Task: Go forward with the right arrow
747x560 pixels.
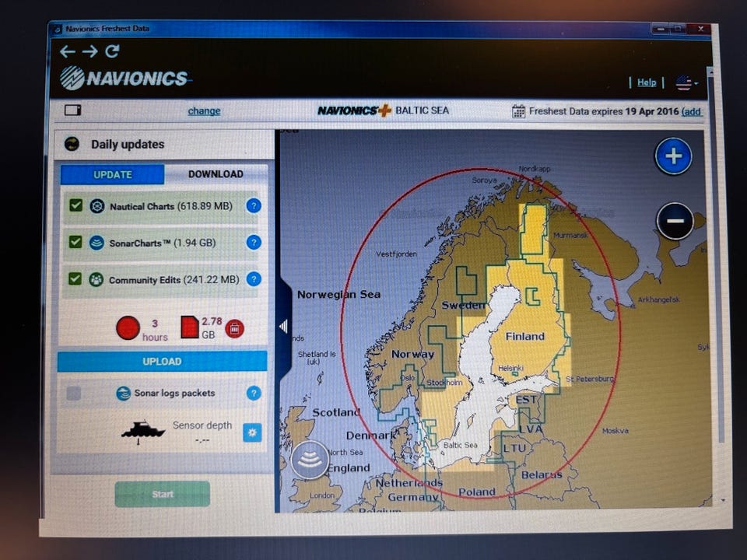Action: point(89,51)
